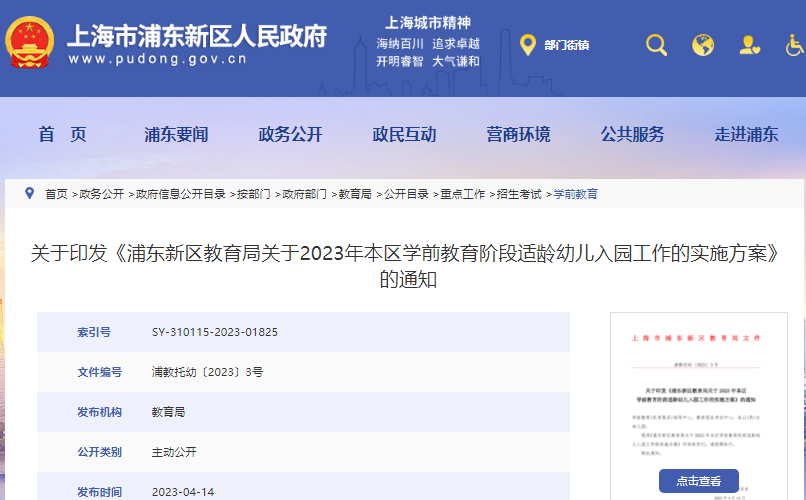Click the breadcrumb location marker icon
The width and height of the screenshot is (806, 500).
coord(30,193)
